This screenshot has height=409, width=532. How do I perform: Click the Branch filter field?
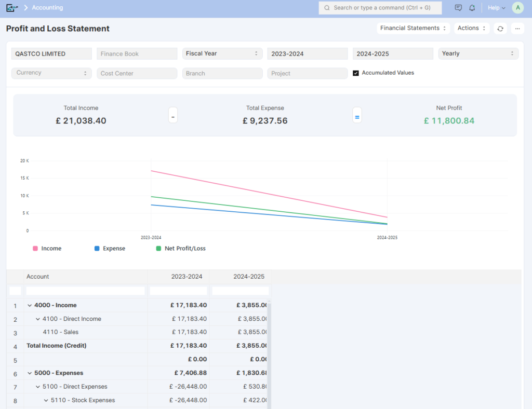click(x=222, y=73)
